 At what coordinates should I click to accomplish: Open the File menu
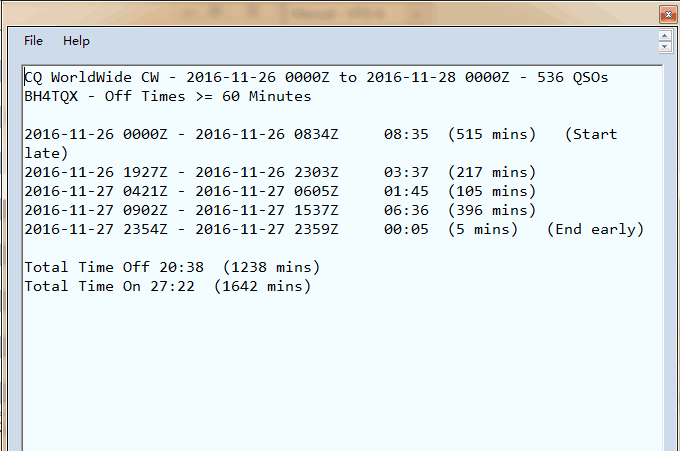point(33,41)
